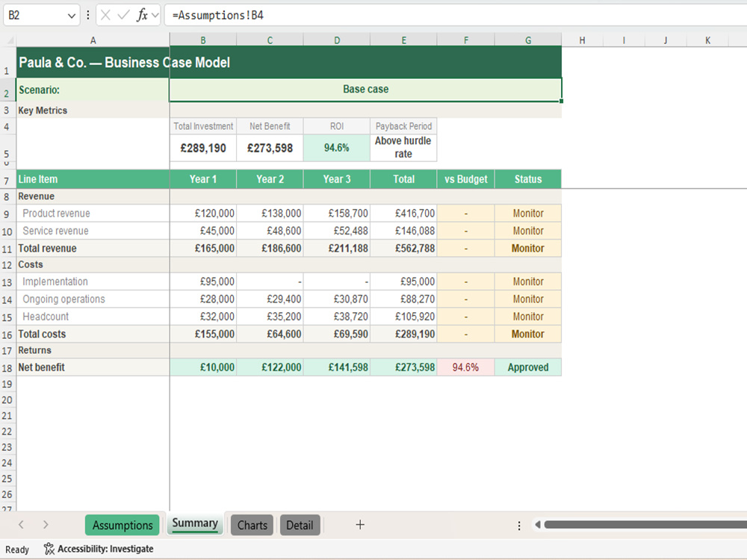This screenshot has width=747, height=560.
Task: Select Headcount Year 3 £38,720
Action: click(336, 317)
